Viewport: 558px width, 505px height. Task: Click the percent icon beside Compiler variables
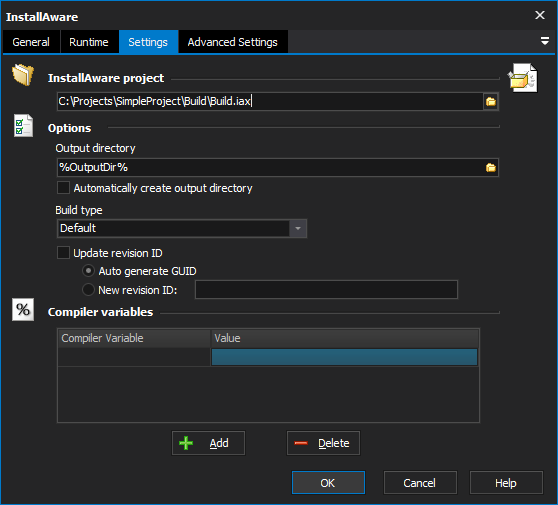[23, 310]
